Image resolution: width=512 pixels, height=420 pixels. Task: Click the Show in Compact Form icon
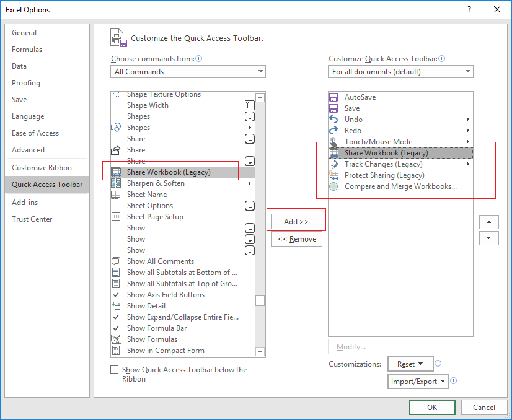(116, 351)
